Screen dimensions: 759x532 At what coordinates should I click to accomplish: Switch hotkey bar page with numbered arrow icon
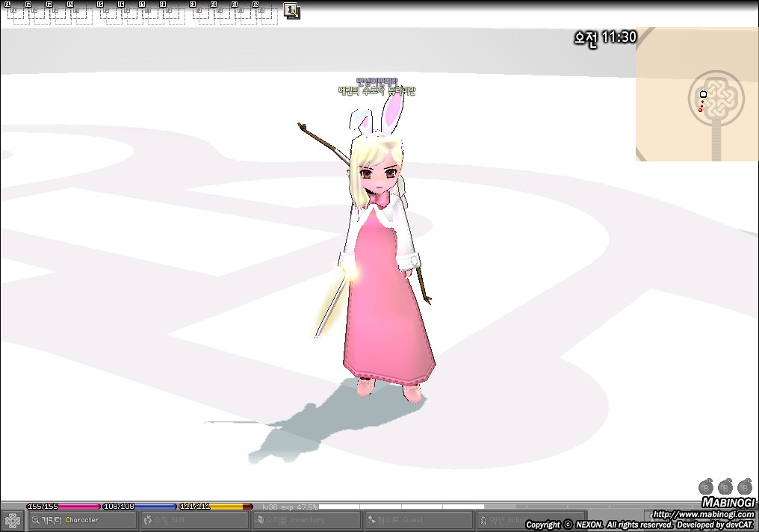pyautogui.click(x=291, y=10)
